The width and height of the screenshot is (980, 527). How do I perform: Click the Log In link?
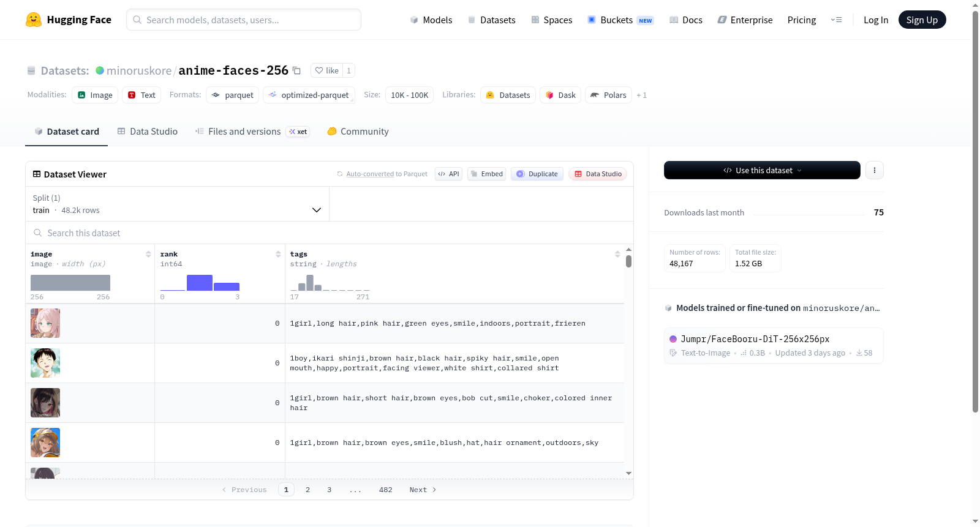[x=876, y=20]
